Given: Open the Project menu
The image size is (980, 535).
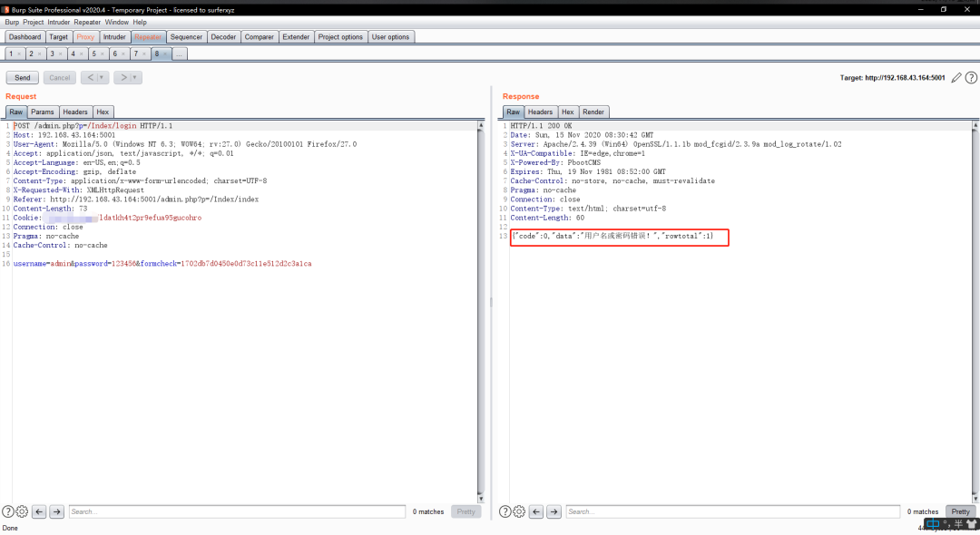Looking at the screenshot, I should 34,22.
